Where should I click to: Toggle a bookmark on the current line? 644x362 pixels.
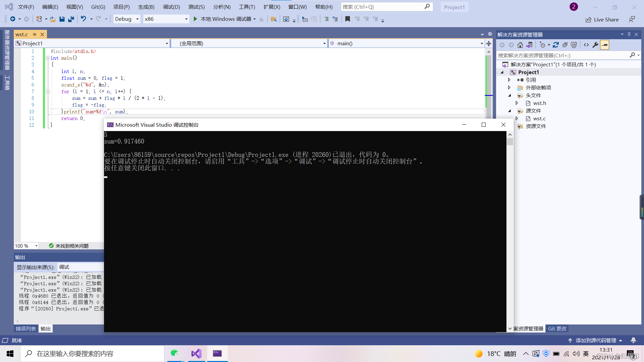click(347, 19)
